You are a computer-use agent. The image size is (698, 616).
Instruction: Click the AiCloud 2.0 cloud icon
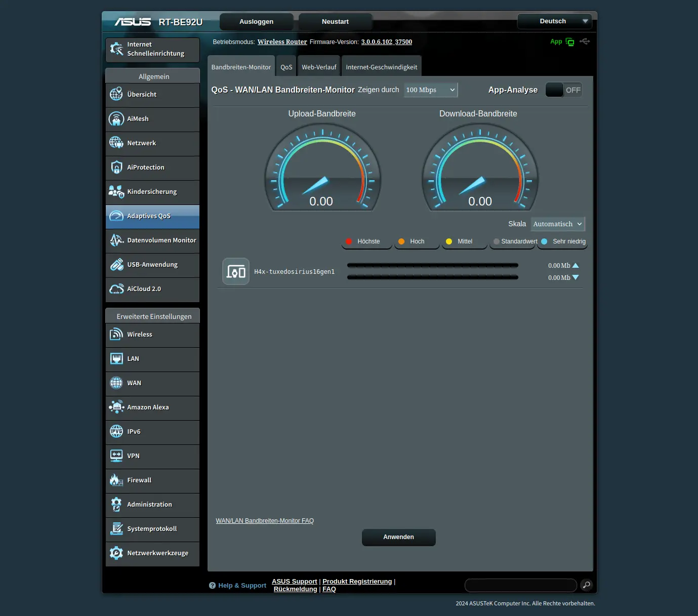[116, 289]
